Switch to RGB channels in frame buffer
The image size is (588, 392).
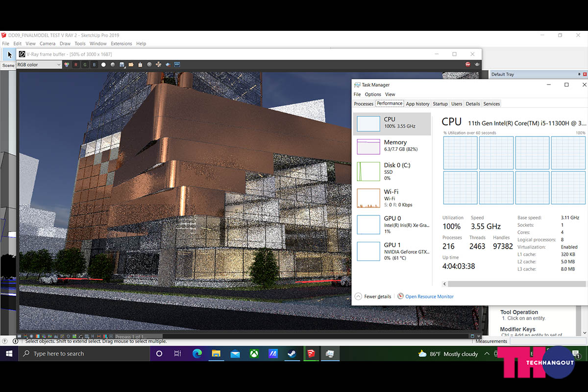(x=67, y=65)
